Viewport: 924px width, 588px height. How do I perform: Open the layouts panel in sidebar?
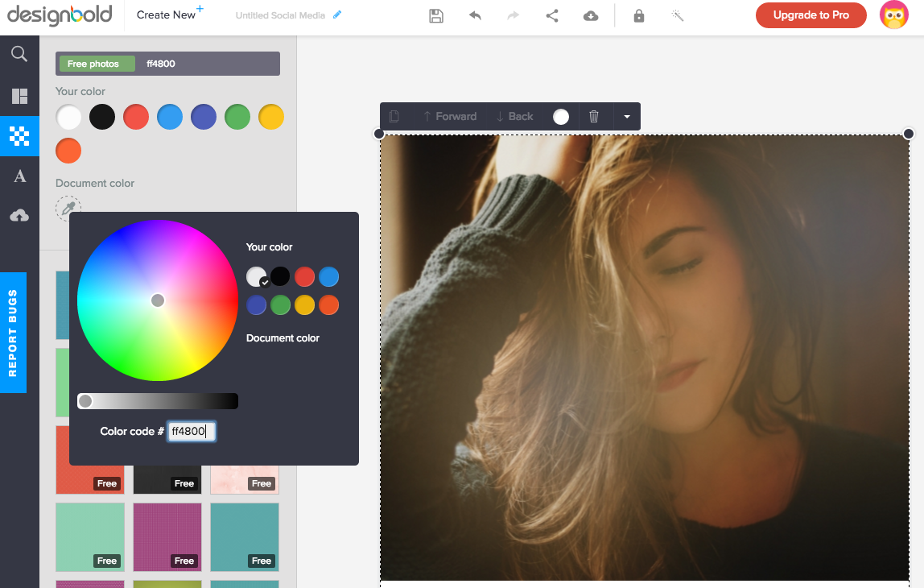(19, 97)
